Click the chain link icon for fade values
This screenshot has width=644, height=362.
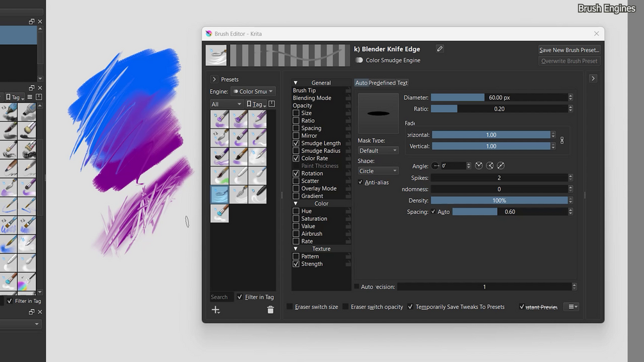562,140
